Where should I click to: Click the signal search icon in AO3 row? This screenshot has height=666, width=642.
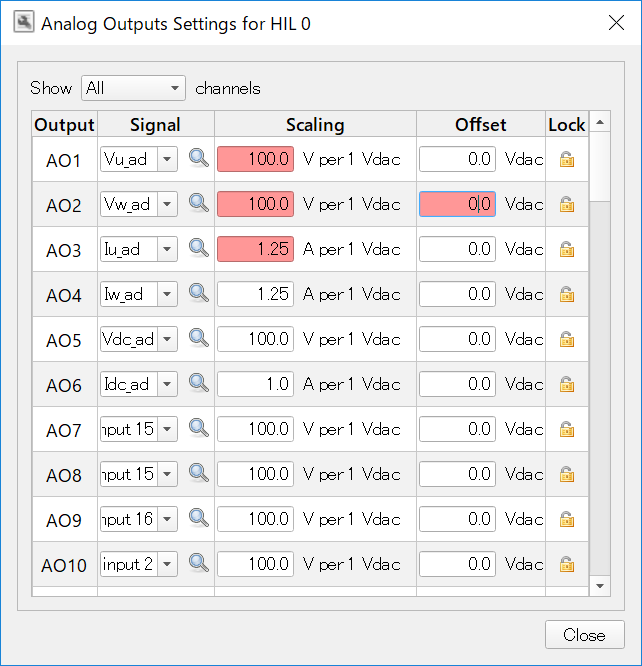pos(199,248)
